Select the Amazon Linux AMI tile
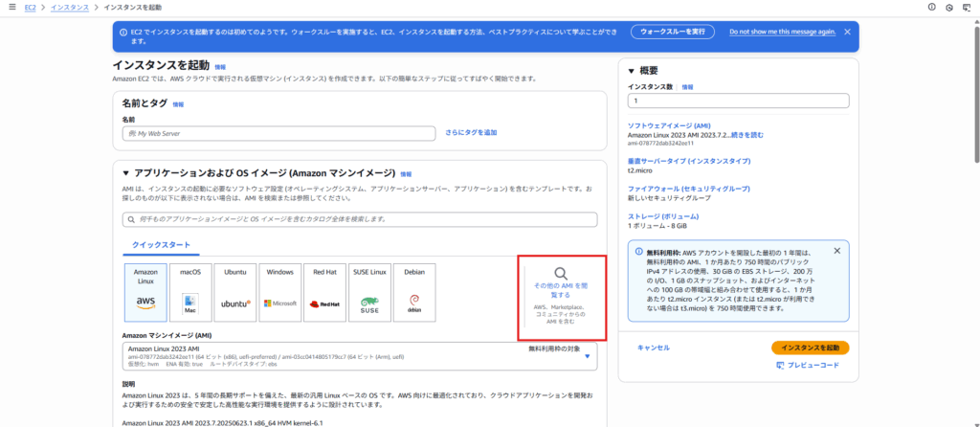This screenshot has width=980, height=427. 145,293
